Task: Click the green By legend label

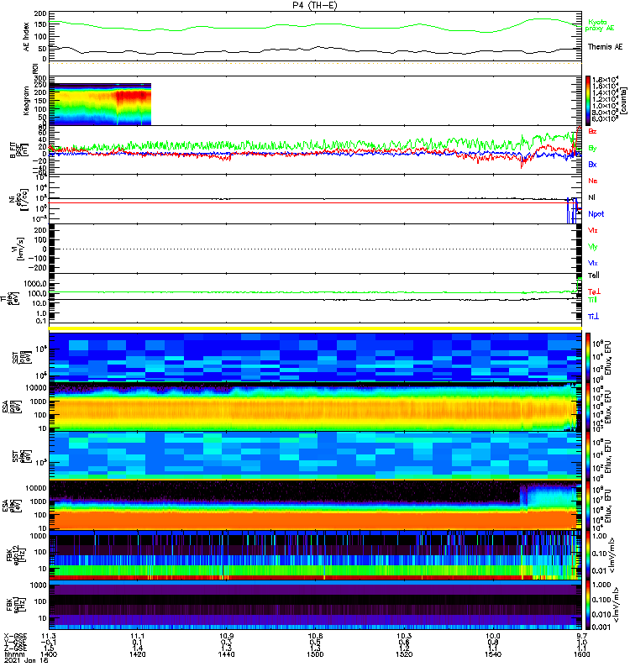Action: [592, 149]
